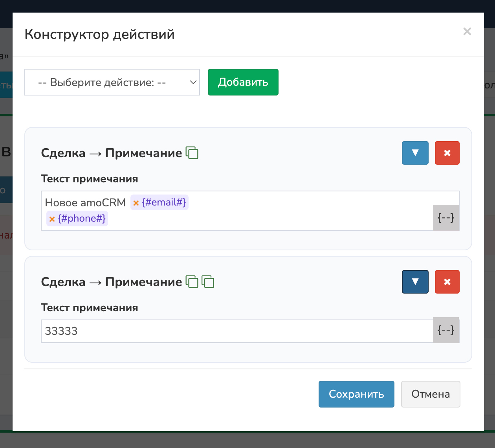Delete the second action with red X
This screenshot has width=495, height=448.
click(447, 282)
